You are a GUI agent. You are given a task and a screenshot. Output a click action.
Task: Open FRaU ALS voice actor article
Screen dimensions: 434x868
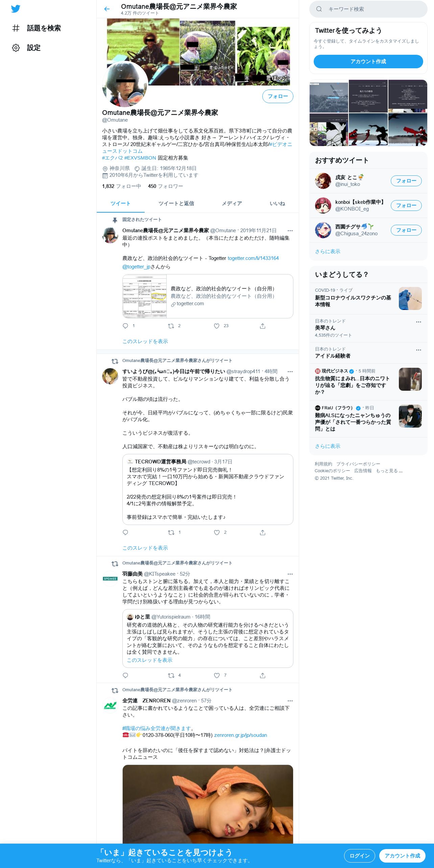[368, 419]
